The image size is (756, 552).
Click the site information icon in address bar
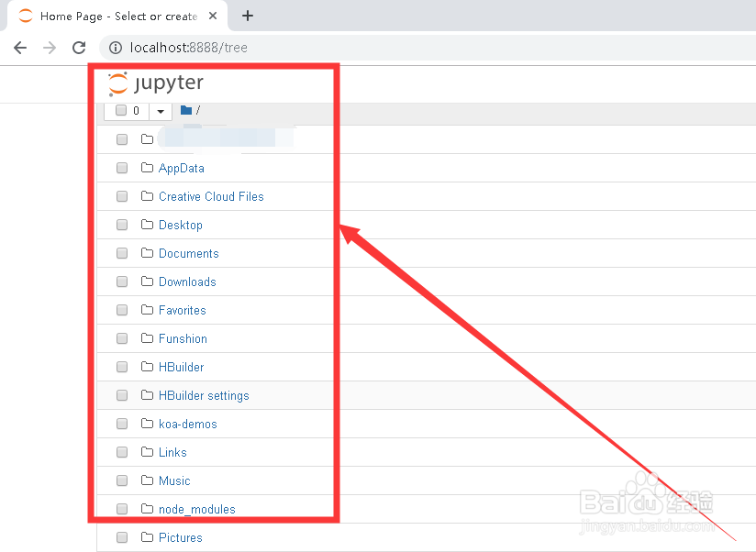click(116, 48)
